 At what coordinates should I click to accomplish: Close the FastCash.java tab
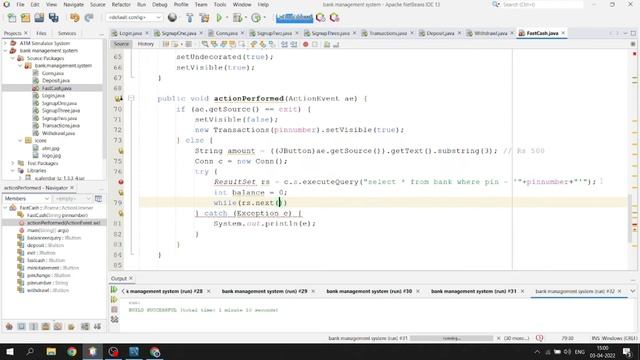[564, 33]
